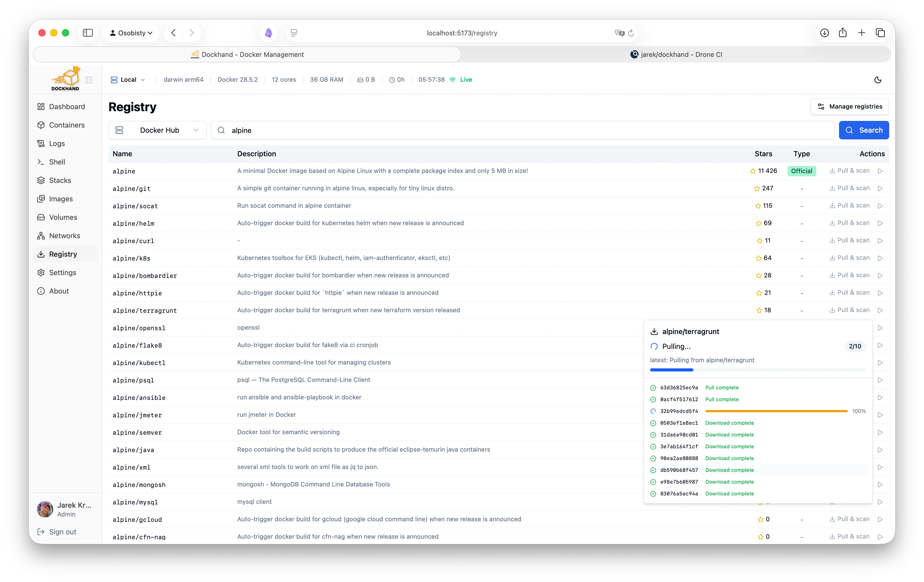Viewport: 924px width, 582px height.
Task: Open Manage registries
Action: click(x=850, y=106)
